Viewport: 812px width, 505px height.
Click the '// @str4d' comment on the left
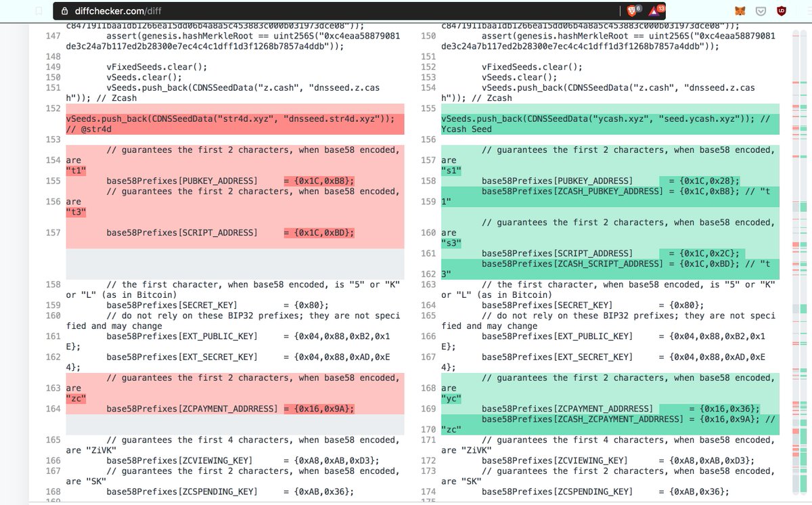tap(89, 129)
